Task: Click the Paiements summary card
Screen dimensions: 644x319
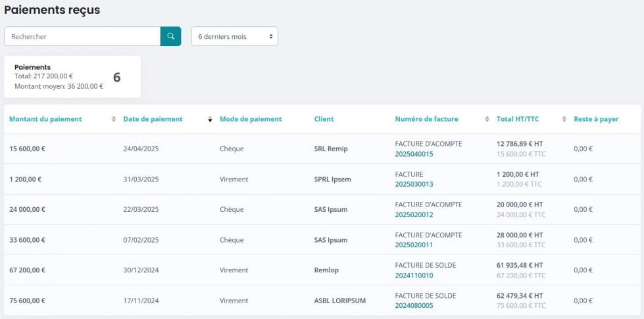Action: 72,77
